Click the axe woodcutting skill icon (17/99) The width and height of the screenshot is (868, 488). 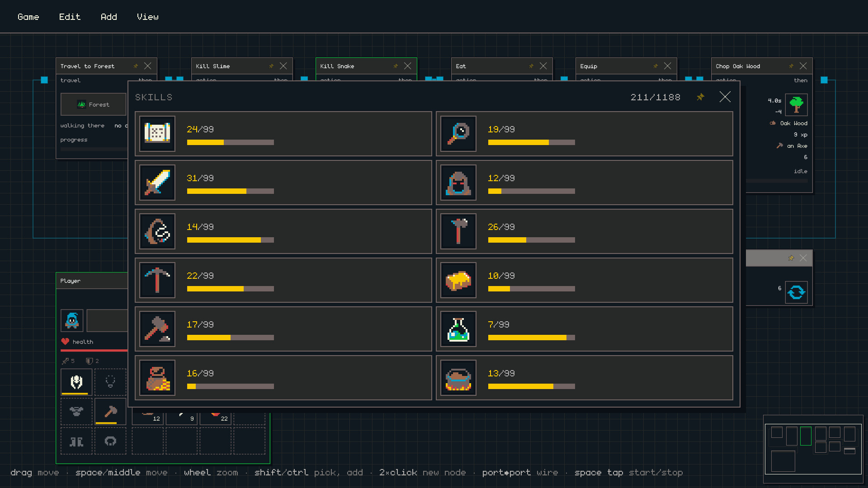(x=157, y=329)
